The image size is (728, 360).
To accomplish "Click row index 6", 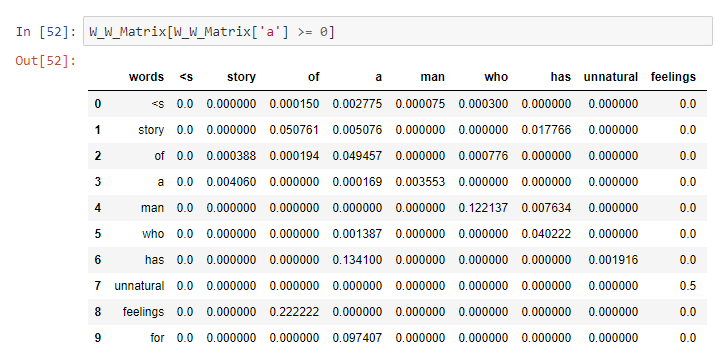I will (98, 260).
